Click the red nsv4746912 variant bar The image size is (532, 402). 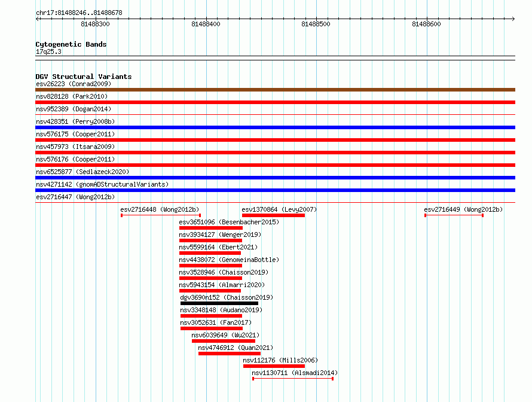pyautogui.click(x=230, y=354)
